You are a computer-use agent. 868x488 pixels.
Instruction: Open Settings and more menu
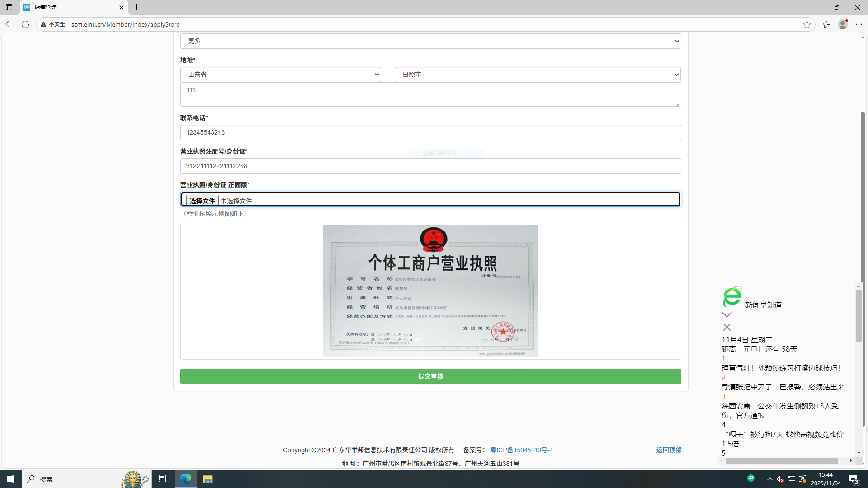point(859,24)
